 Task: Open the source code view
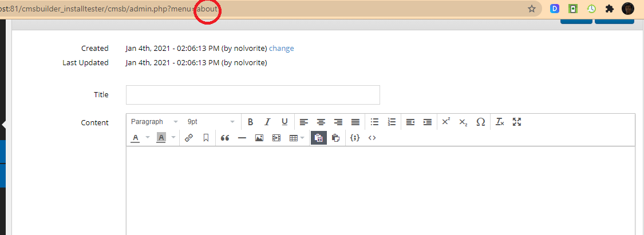click(372, 138)
